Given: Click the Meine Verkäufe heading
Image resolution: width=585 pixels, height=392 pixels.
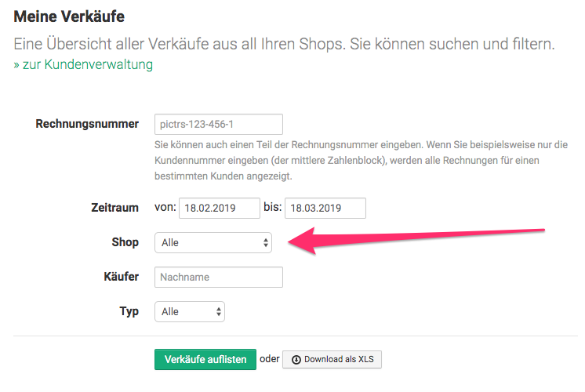Looking at the screenshot, I should (x=69, y=16).
